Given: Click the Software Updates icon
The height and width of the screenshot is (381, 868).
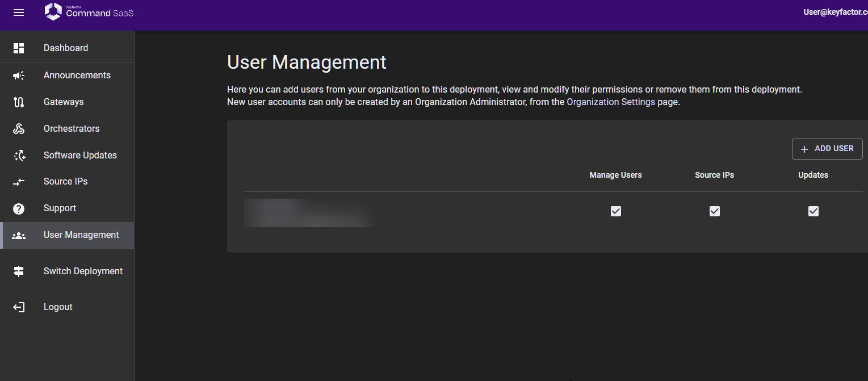Looking at the screenshot, I should coord(19,156).
